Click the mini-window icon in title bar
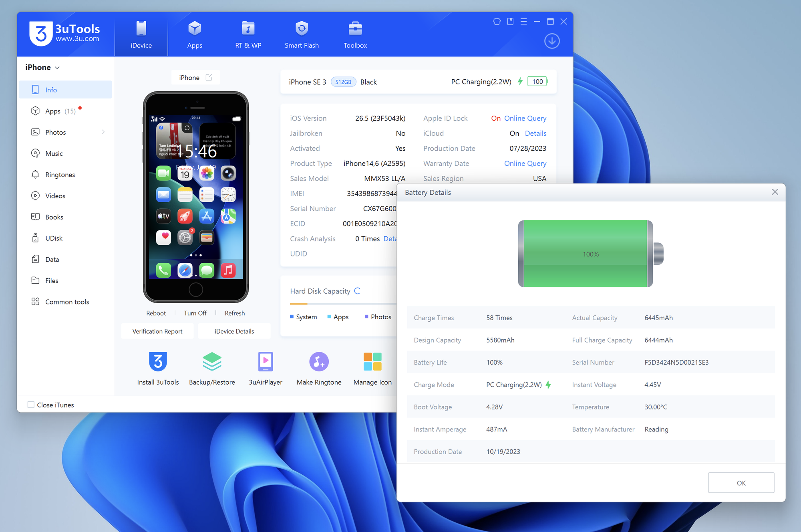Image resolution: width=801 pixels, height=532 pixels. click(510, 22)
